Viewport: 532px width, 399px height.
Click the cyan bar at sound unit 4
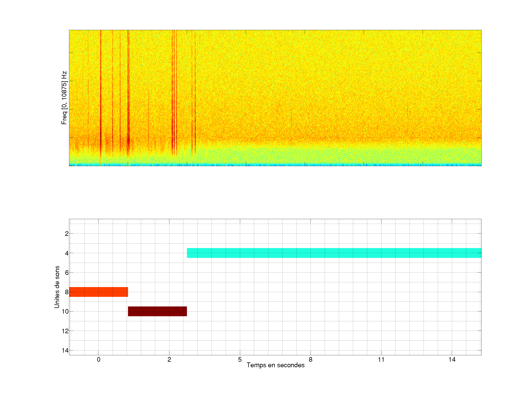[x=334, y=253]
